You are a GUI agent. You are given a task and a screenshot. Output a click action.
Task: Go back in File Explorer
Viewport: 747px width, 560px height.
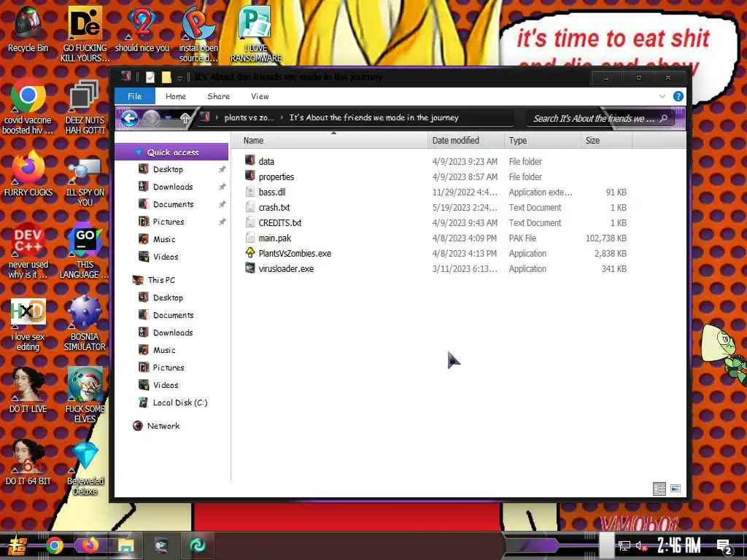pos(129,118)
